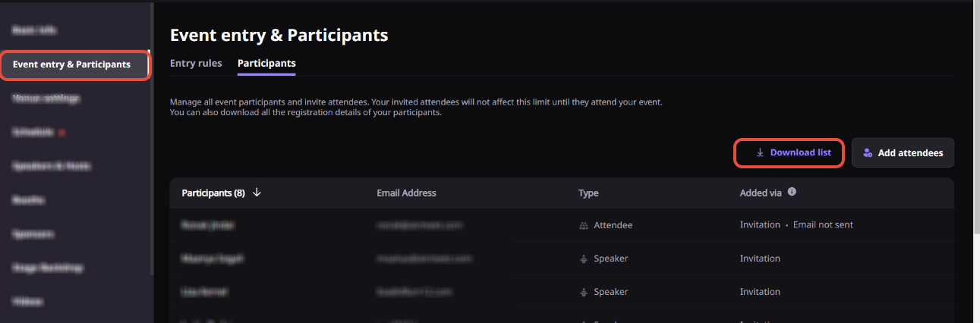This screenshot has width=980, height=323.
Task: Sort by the Participants (8) column arrow
Action: pos(257,193)
